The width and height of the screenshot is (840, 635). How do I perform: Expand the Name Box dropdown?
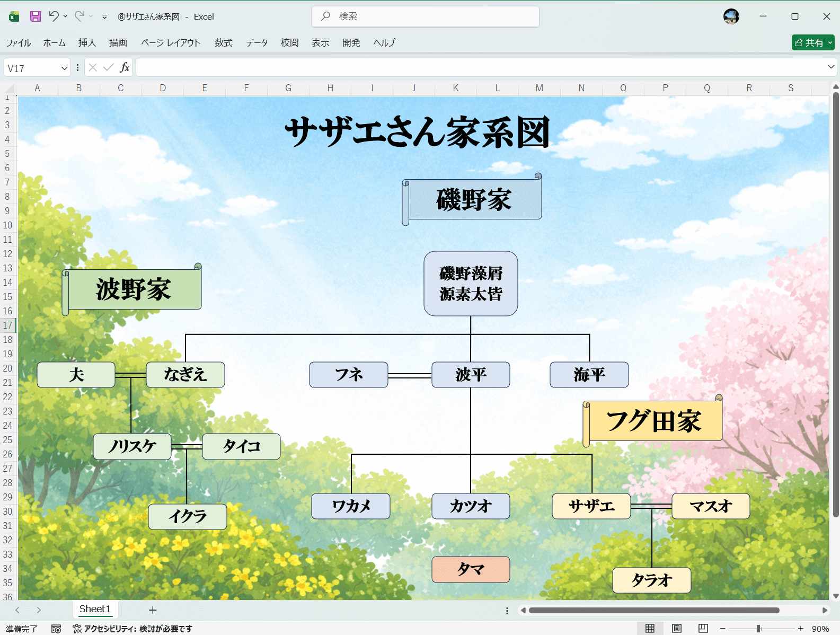pos(64,68)
